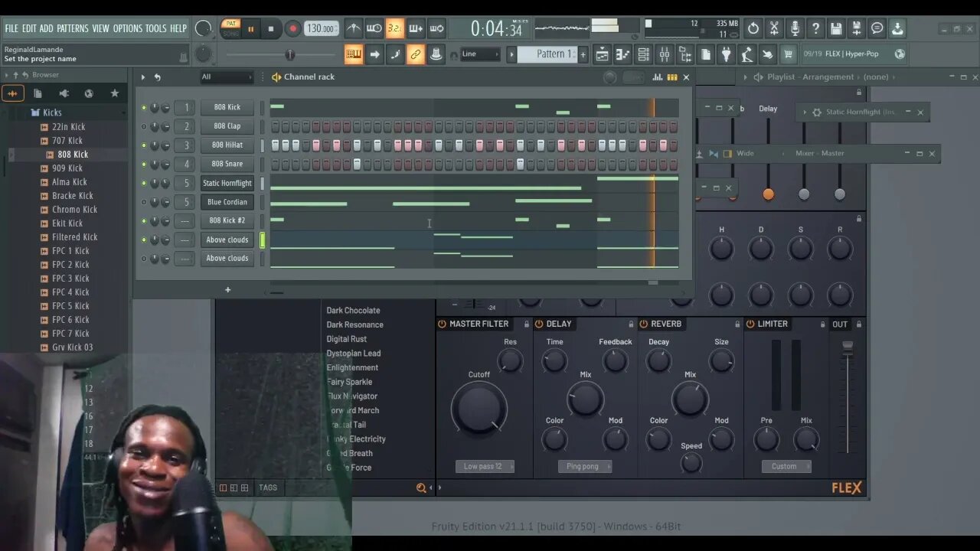The width and height of the screenshot is (980, 551).
Task: Open the help question mark icon
Action: pos(815,29)
